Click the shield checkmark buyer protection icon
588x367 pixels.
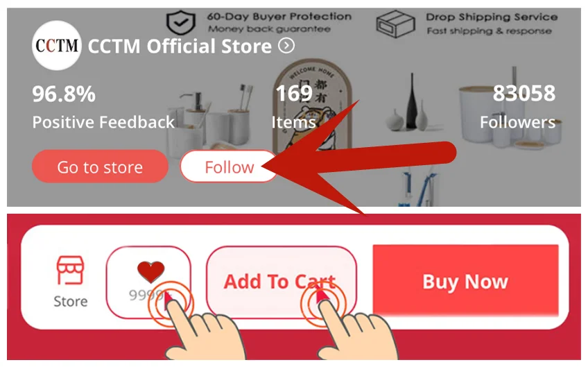(181, 22)
